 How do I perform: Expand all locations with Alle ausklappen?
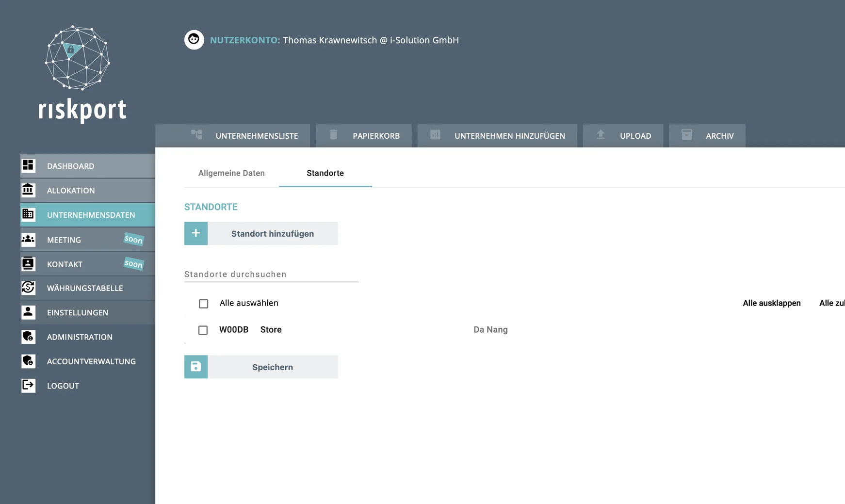point(772,303)
